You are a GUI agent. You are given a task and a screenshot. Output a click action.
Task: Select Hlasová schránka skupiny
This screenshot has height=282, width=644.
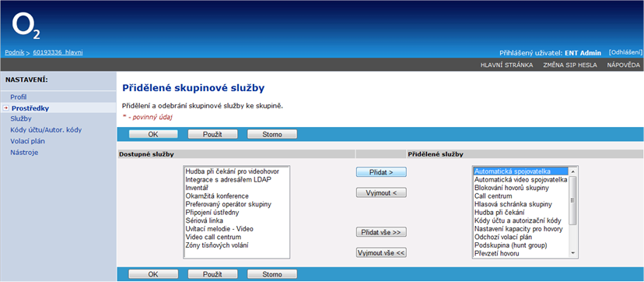point(513,204)
